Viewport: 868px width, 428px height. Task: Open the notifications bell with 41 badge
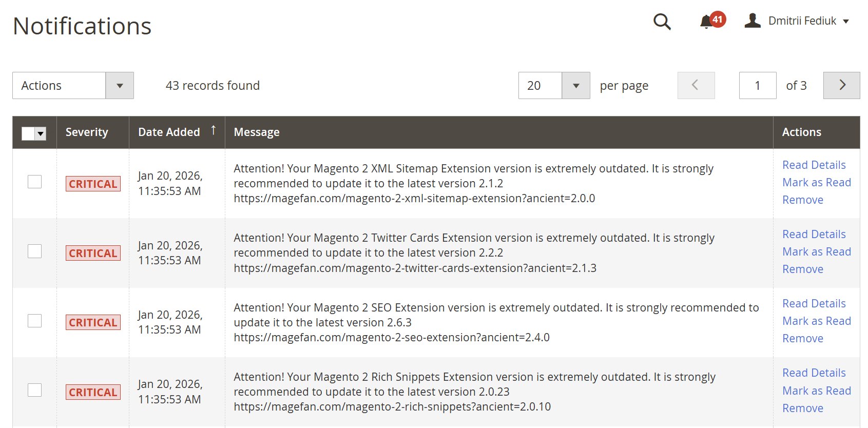[x=707, y=22]
